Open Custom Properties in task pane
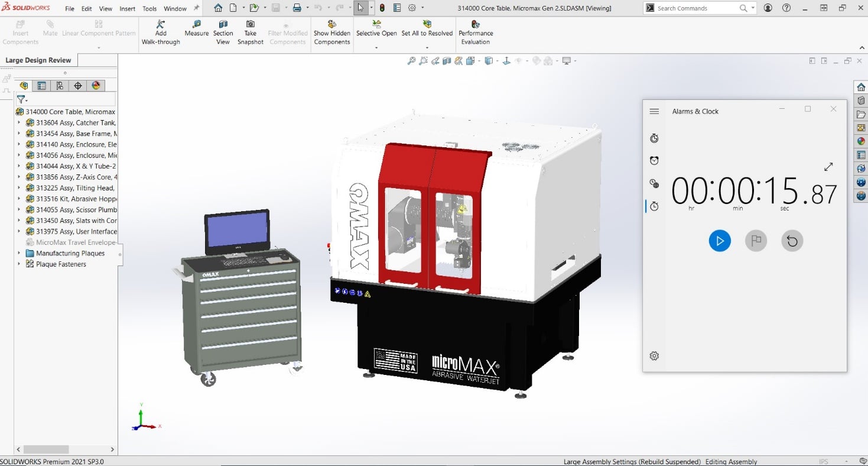 pos(861,155)
